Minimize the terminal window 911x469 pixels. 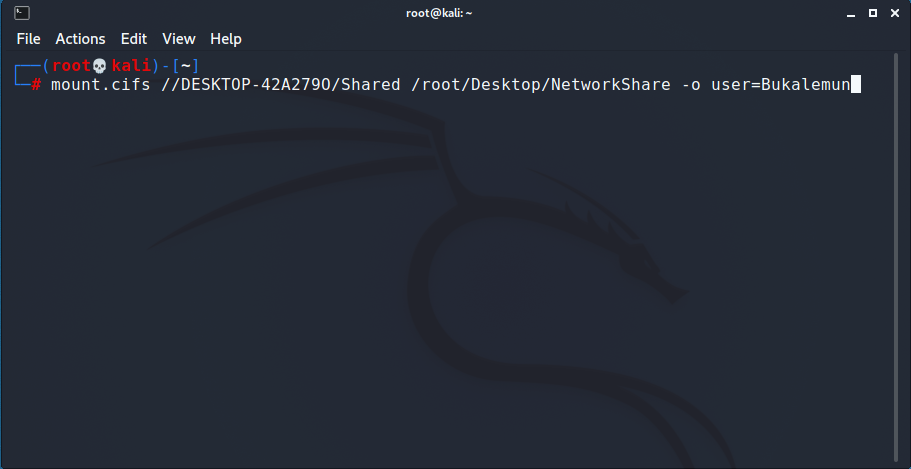[x=851, y=13]
